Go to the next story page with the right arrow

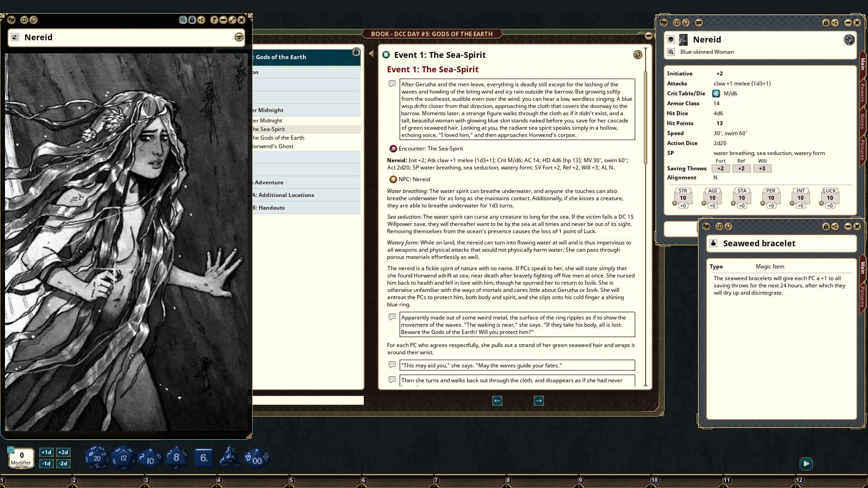(538, 401)
